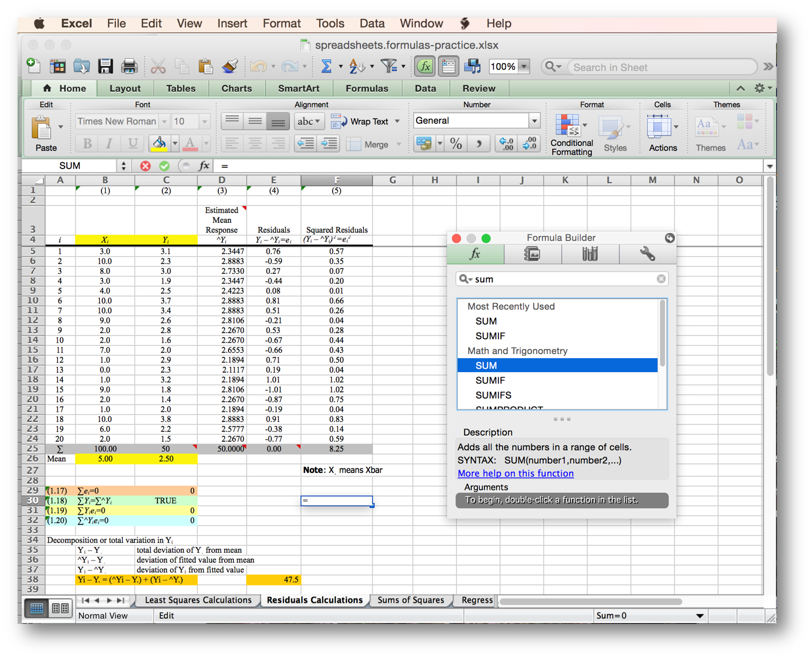Click the wrench icon in Formula Builder

[x=647, y=254]
